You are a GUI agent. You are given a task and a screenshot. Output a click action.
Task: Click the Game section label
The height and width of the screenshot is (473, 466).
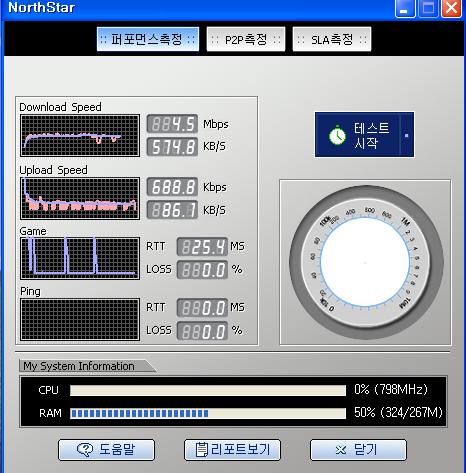(33, 231)
